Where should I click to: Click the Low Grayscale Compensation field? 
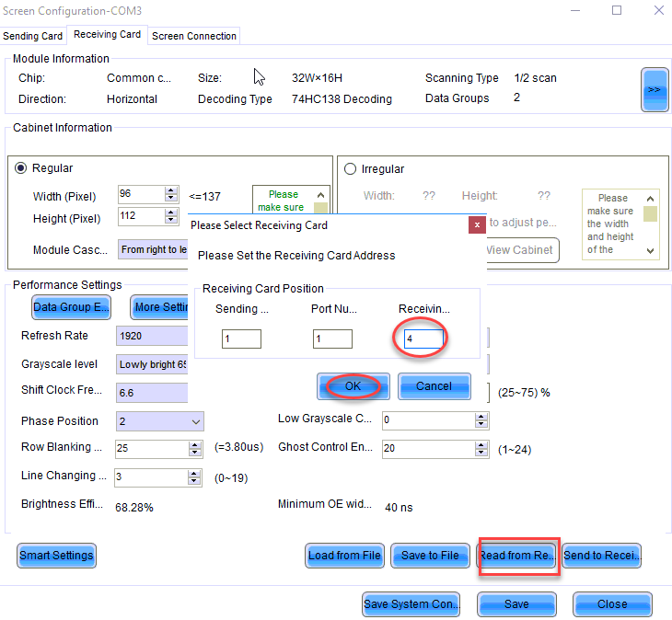[x=429, y=420]
